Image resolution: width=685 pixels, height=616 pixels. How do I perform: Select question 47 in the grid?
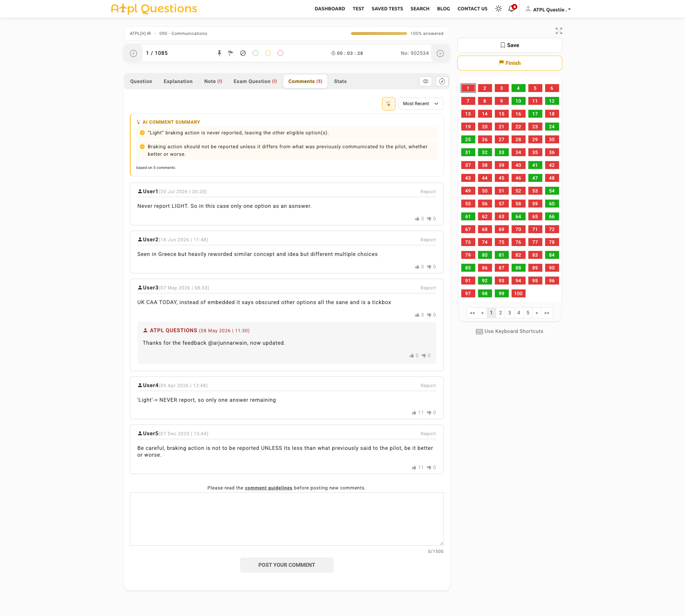point(535,178)
